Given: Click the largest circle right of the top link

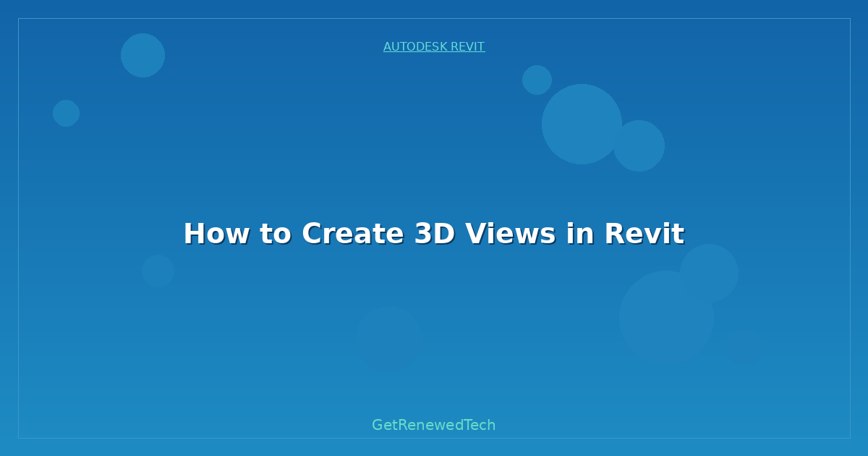Looking at the screenshot, I should point(582,124).
